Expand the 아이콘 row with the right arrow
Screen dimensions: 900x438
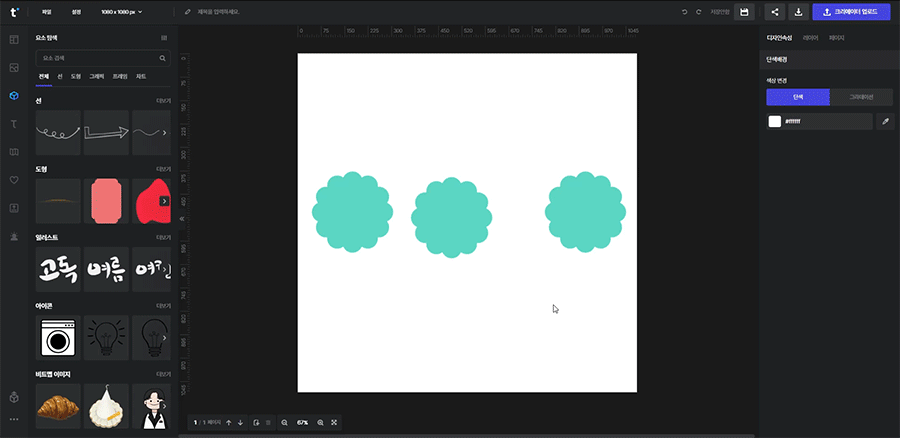(x=165, y=338)
